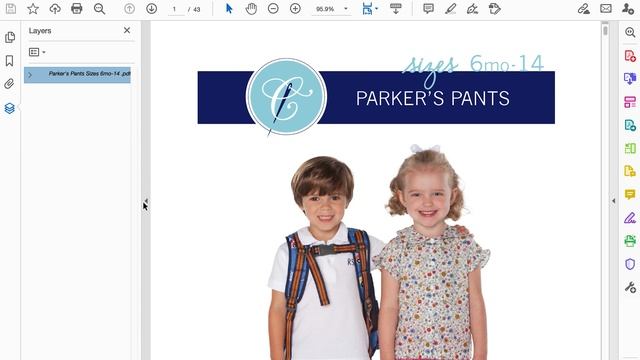Open the green printer tool in right pane
Image resolution: width=640 pixels, height=360 pixels.
[630, 241]
